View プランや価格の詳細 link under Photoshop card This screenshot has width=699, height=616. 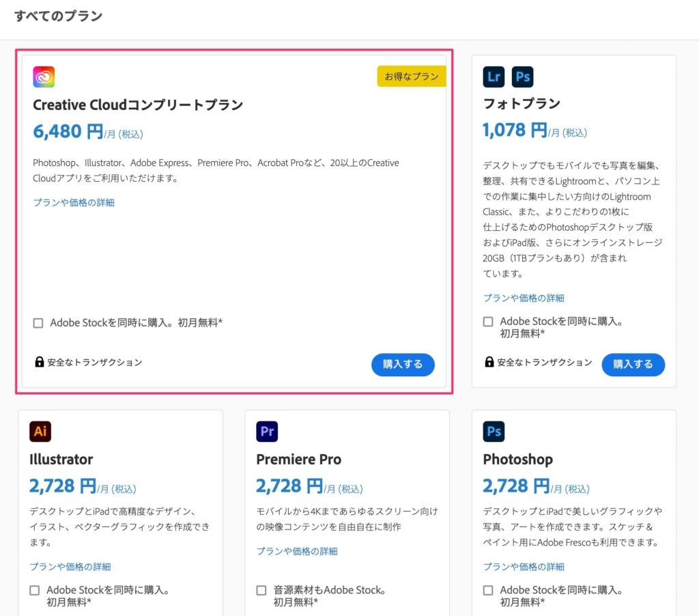[524, 567]
